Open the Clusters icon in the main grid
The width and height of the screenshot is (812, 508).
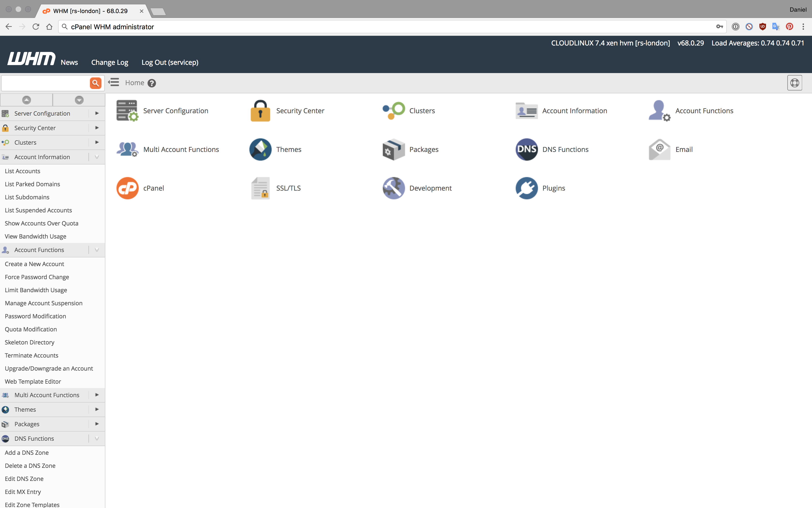(393, 111)
